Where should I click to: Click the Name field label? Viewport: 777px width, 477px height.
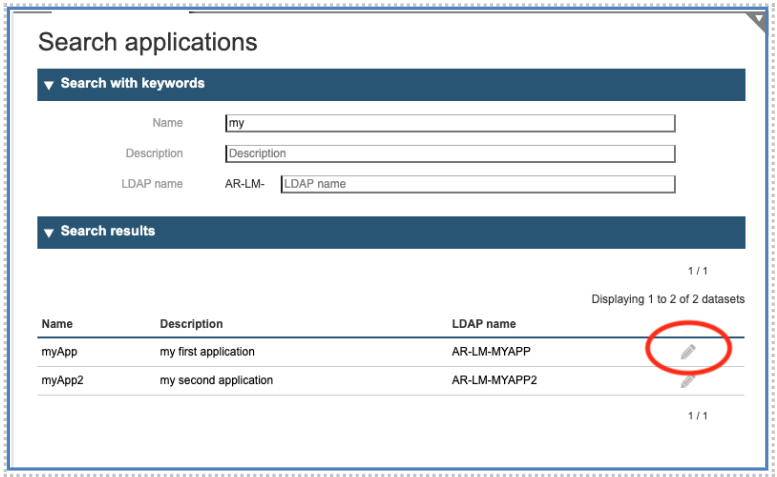167,123
